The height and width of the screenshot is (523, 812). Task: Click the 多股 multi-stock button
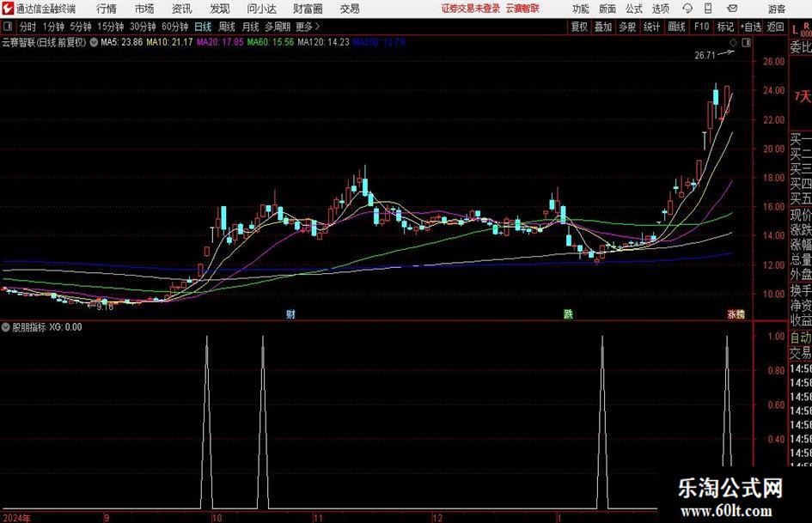(627, 27)
